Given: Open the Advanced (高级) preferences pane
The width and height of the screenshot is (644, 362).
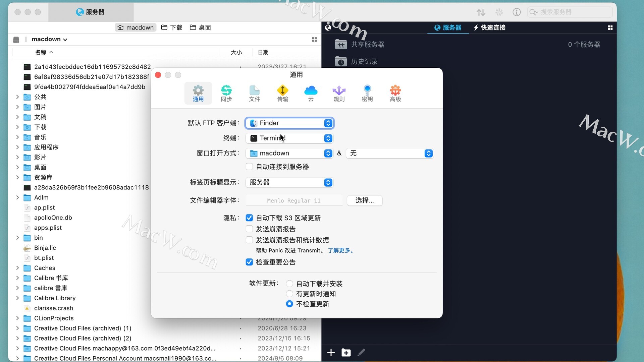Looking at the screenshot, I should [x=395, y=93].
